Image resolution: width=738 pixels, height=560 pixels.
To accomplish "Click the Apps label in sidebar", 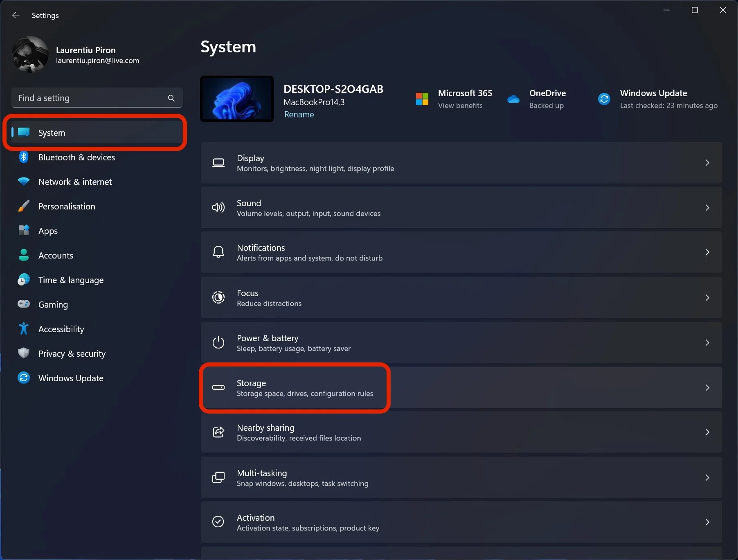I will pyautogui.click(x=48, y=231).
